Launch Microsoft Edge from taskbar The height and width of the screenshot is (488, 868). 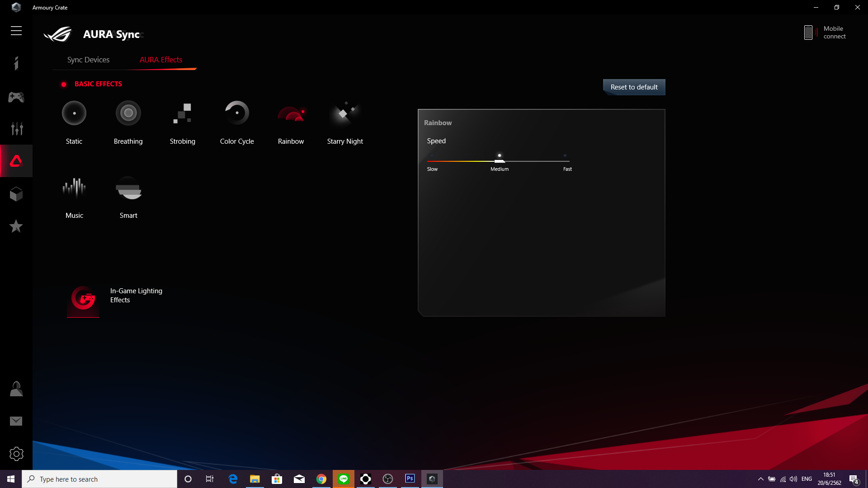point(233,479)
